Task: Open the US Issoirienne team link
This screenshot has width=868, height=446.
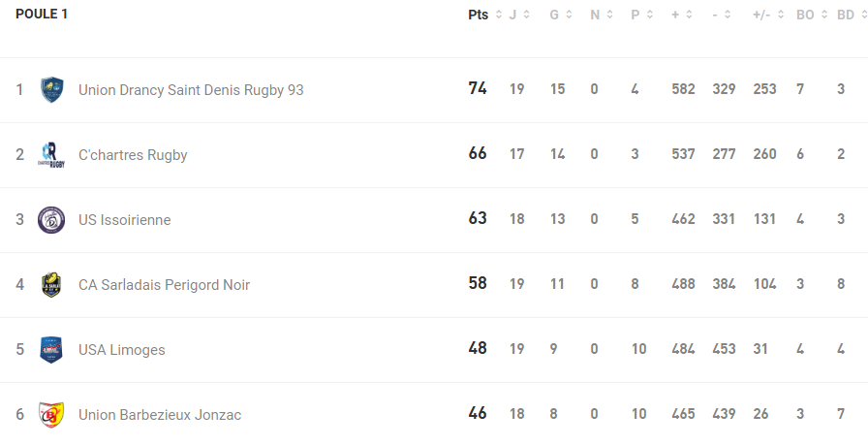Action: pyautogui.click(x=124, y=220)
